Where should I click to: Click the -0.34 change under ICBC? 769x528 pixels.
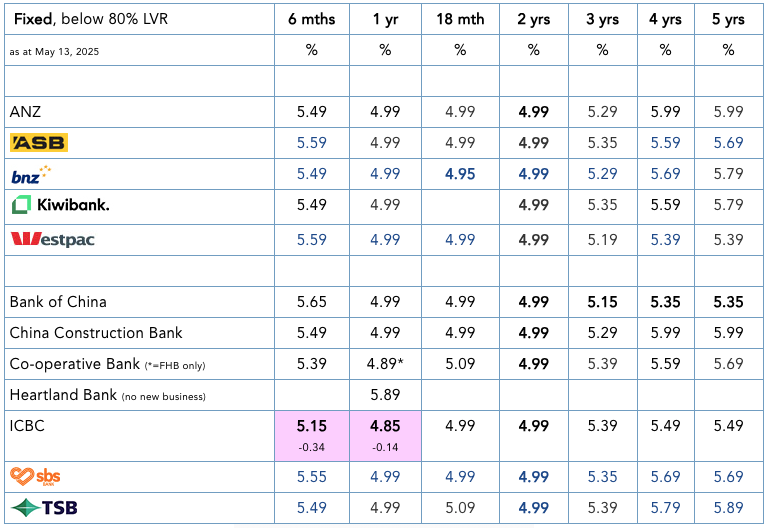[311, 447]
